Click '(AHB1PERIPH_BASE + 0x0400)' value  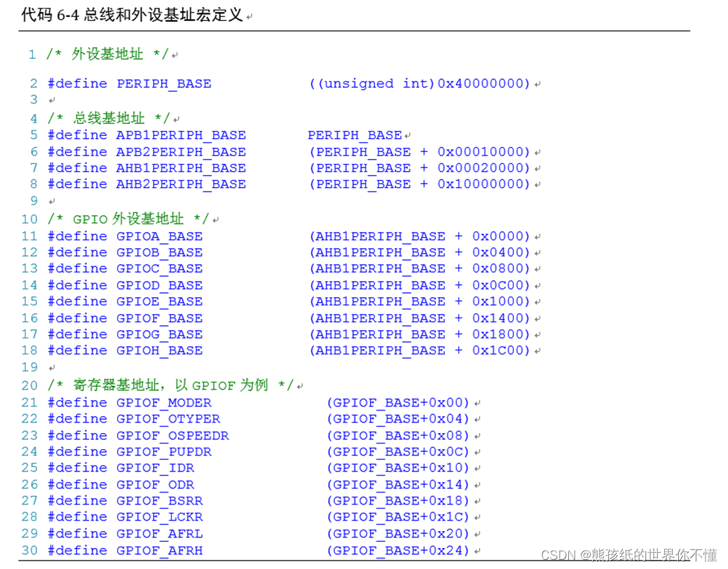[x=419, y=253]
